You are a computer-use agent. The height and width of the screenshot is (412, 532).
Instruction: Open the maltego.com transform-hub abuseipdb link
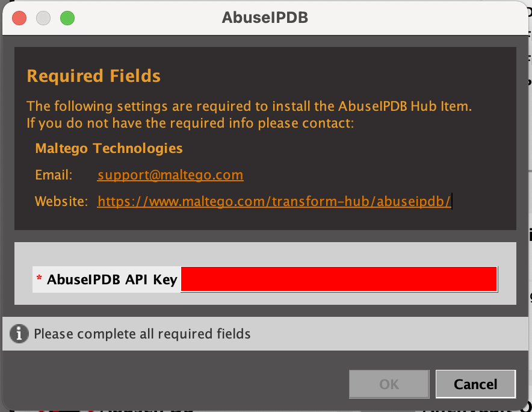pos(274,201)
